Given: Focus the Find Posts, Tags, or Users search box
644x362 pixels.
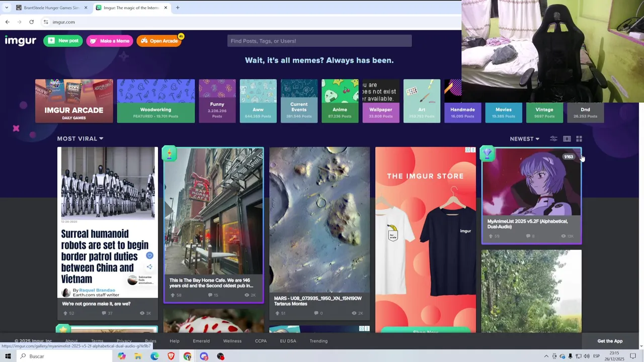Looking at the screenshot, I should (319, 41).
